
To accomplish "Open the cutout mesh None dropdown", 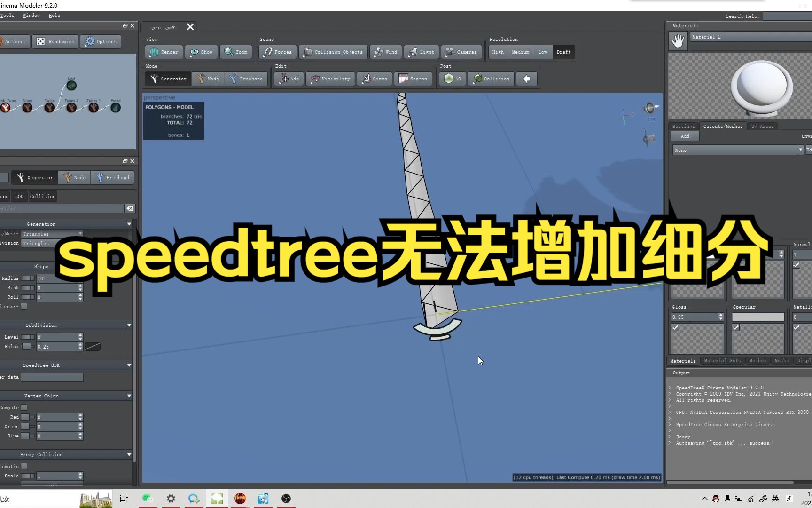I will click(738, 150).
